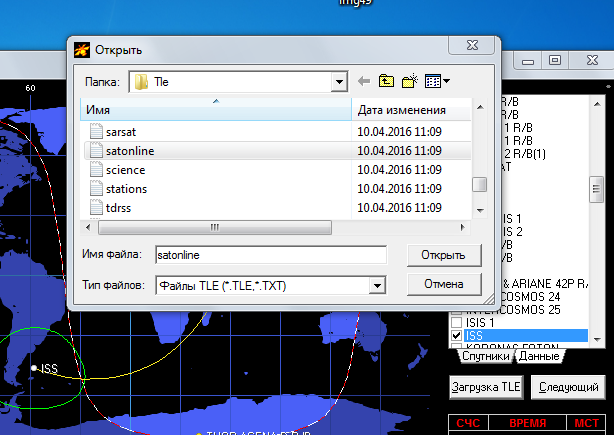This screenshot has height=435, width=614.
Task: Click the horizontal scrollbar right arrow
Action: coord(463,227)
